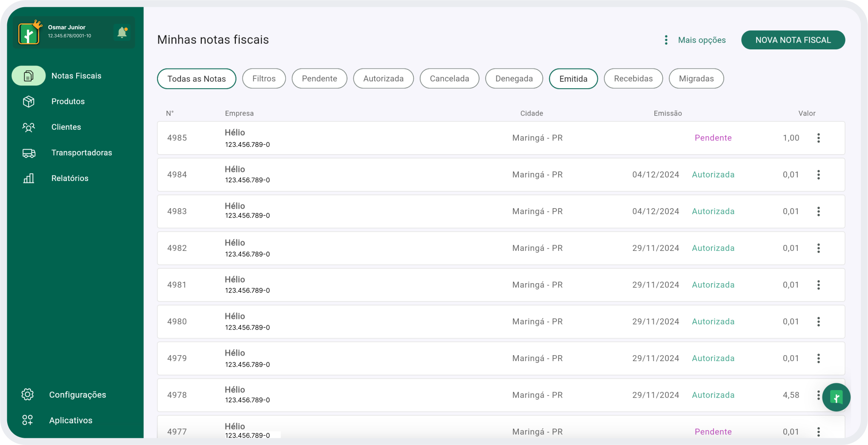Select the Recebidas tab
The width and height of the screenshot is (868, 445).
click(x=633, y=79)
